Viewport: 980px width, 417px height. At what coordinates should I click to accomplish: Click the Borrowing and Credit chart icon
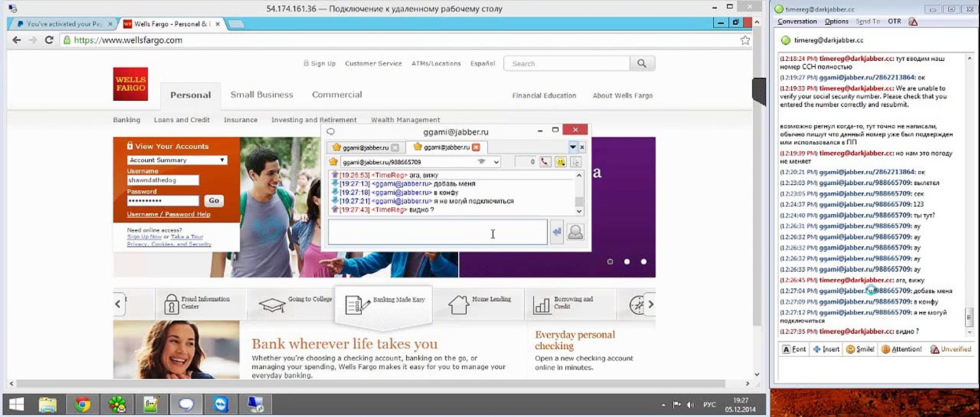[541, 305]
